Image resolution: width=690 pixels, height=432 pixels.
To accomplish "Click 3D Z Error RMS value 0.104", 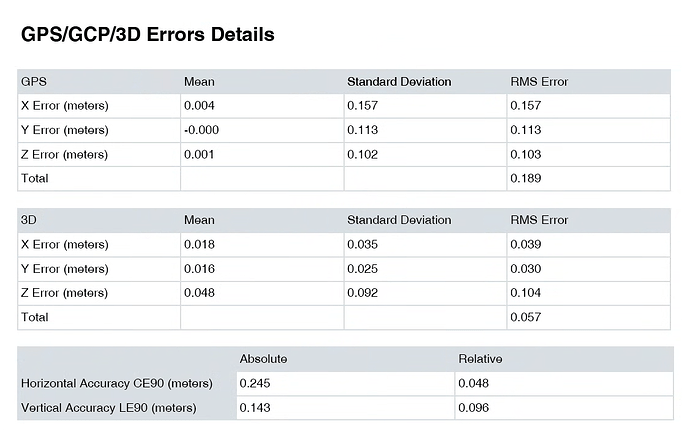I will [x=525, y=293].
